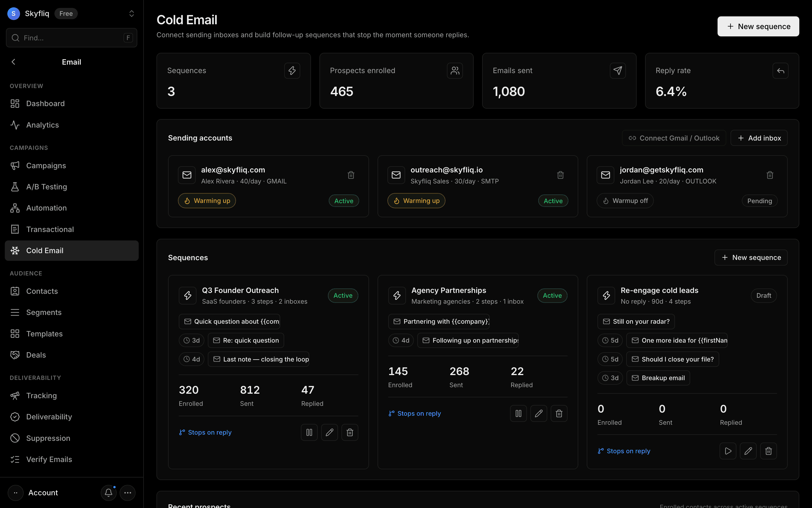This screenshot has width=812, height=508.
Task: Click New sequence in Sequences panel
Action: coord(751,257)
